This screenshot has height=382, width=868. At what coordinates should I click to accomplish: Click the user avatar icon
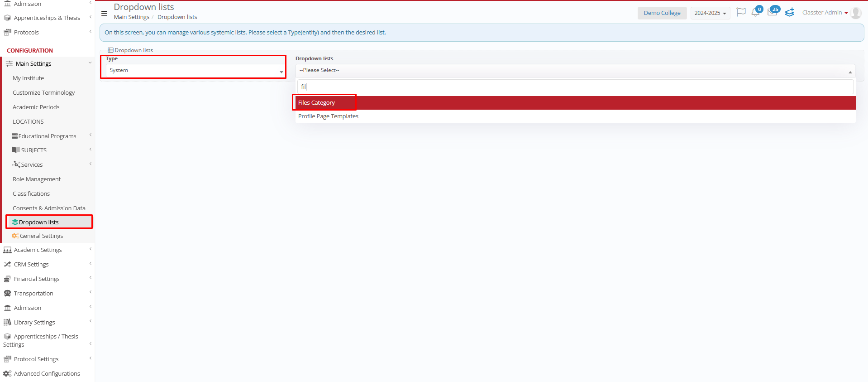[x=855, y=13]
